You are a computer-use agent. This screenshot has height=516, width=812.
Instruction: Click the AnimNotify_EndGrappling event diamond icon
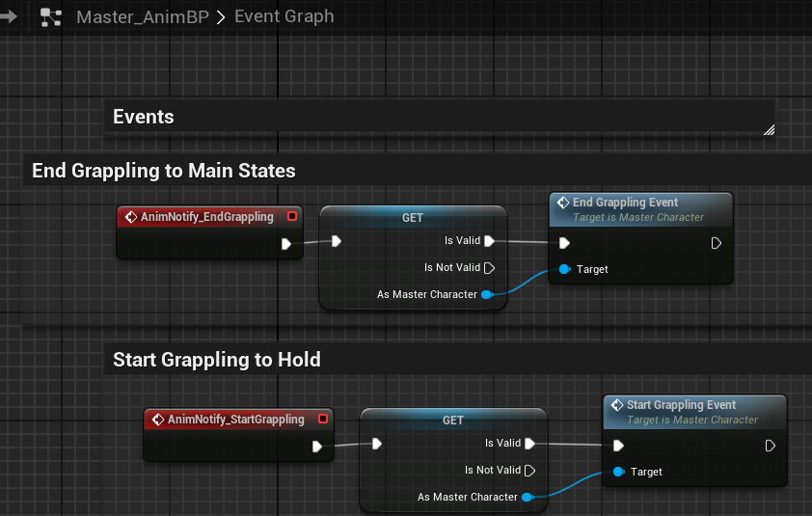click(x=131, y=217)
